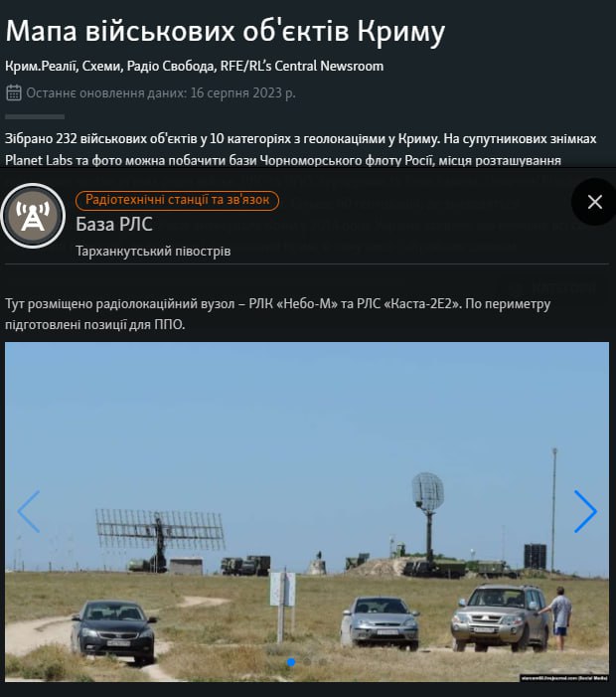Close the База РЛС info panel
The width and height of the screenshot is (616, 697).
coord(594,202)
